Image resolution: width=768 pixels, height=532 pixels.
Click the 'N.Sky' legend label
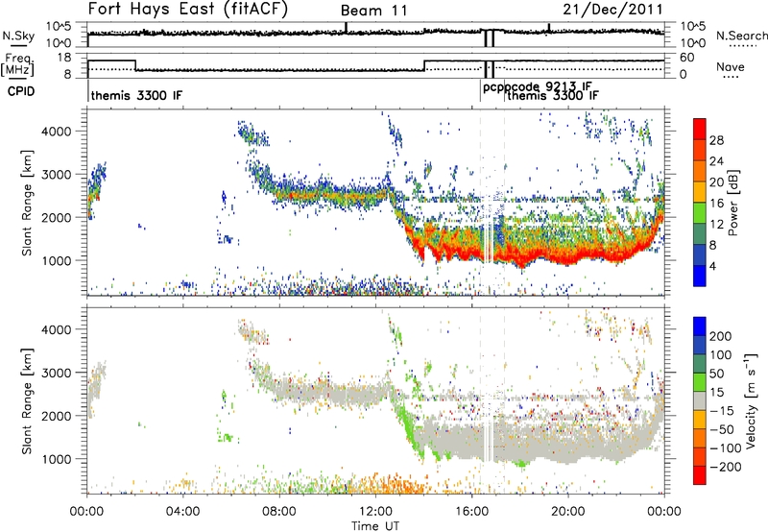pyautogui.click(x=18, y=36)
